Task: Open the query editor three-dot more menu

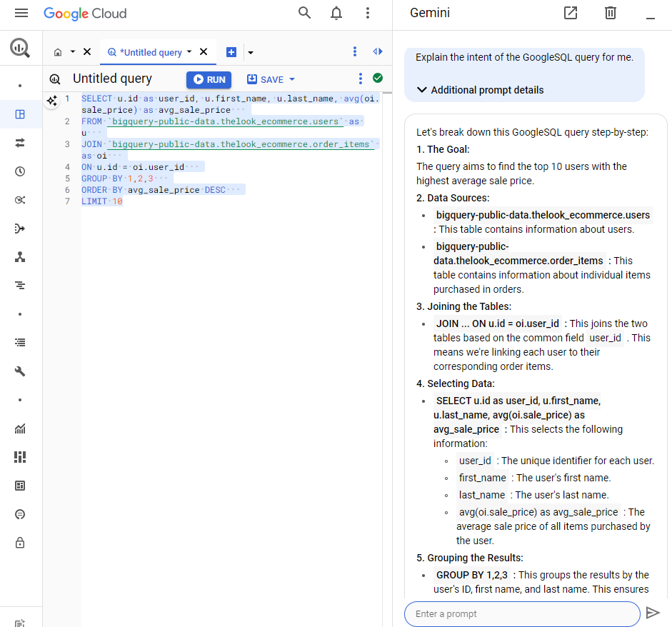Action: [x=361, y=79]
